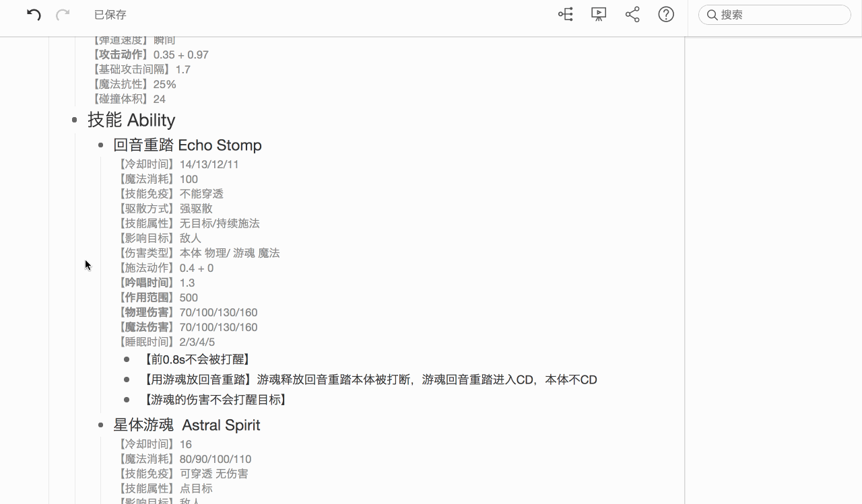Click the 已保存 saved status label
The width and height of the screenshot is (862, 504).
click(110, 15)
